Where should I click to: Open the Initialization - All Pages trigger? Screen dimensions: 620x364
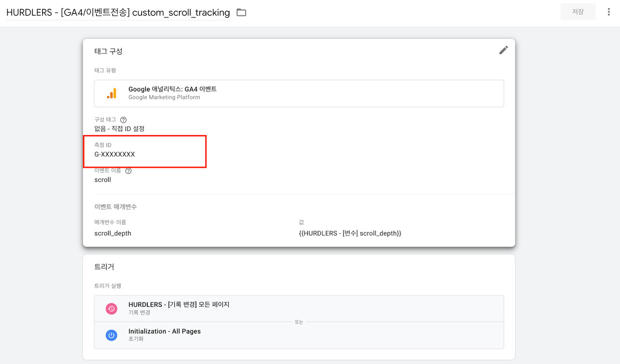[299, 335]
